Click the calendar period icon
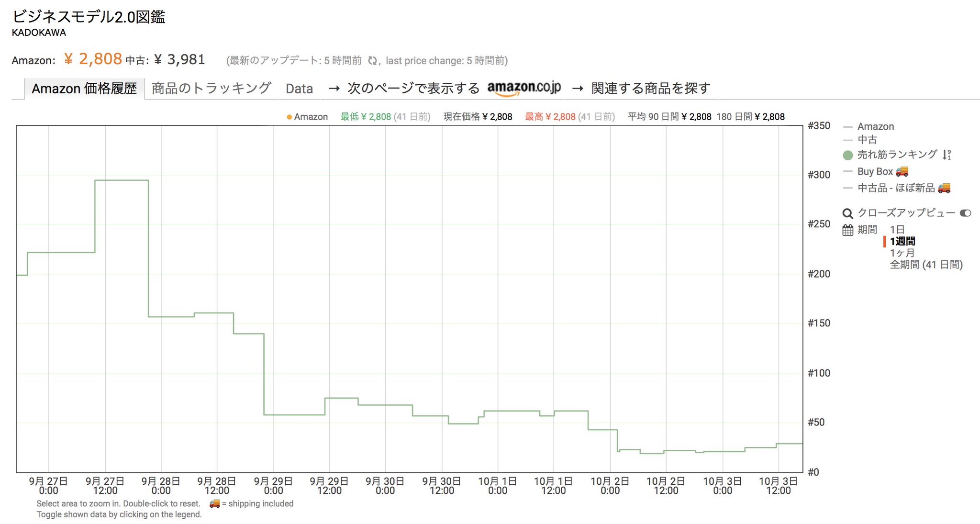Image resolution: width=980 pixels, height=524 pixels. tap(847, 230)
